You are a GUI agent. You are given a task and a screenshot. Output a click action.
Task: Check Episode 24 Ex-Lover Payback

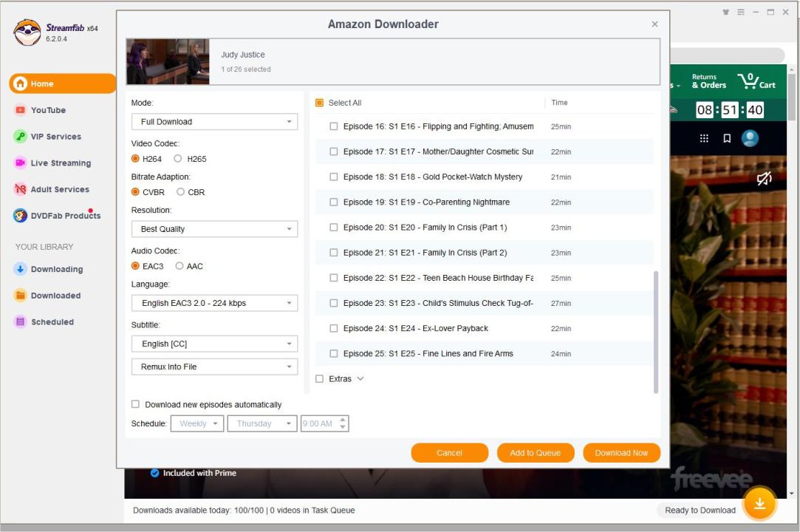click(334, 328)
